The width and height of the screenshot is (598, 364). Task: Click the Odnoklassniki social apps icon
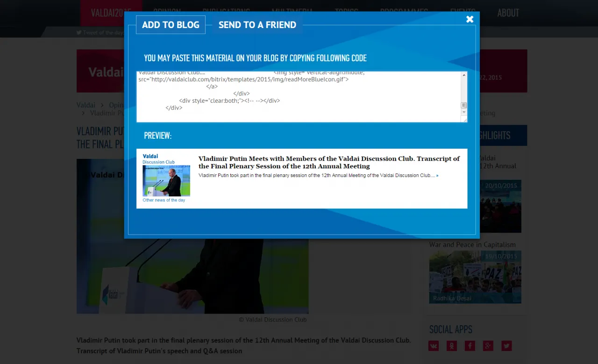click(452, 346)
